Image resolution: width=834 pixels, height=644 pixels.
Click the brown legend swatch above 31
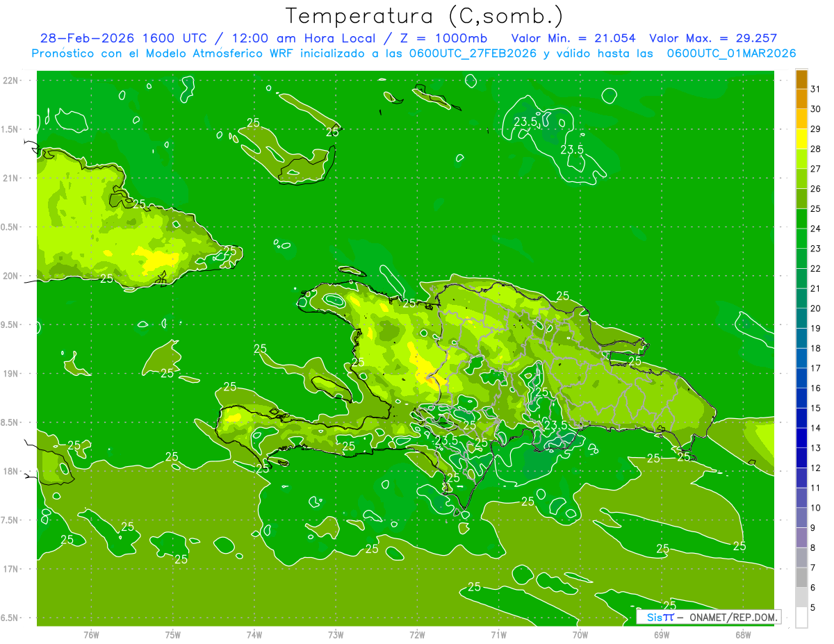(x=801, y=80)
